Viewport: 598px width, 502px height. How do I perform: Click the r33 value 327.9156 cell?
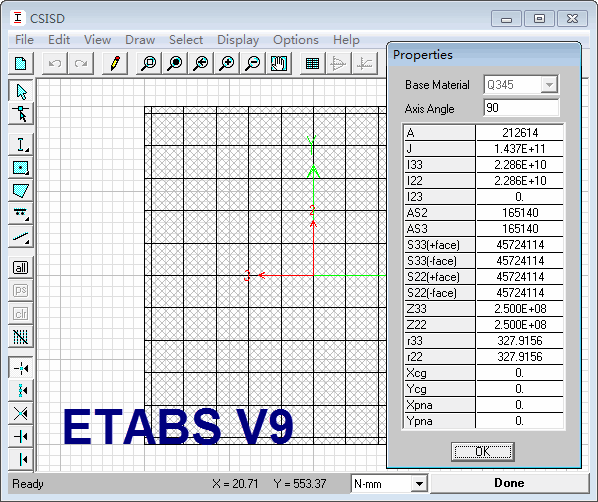click(520, 341)
